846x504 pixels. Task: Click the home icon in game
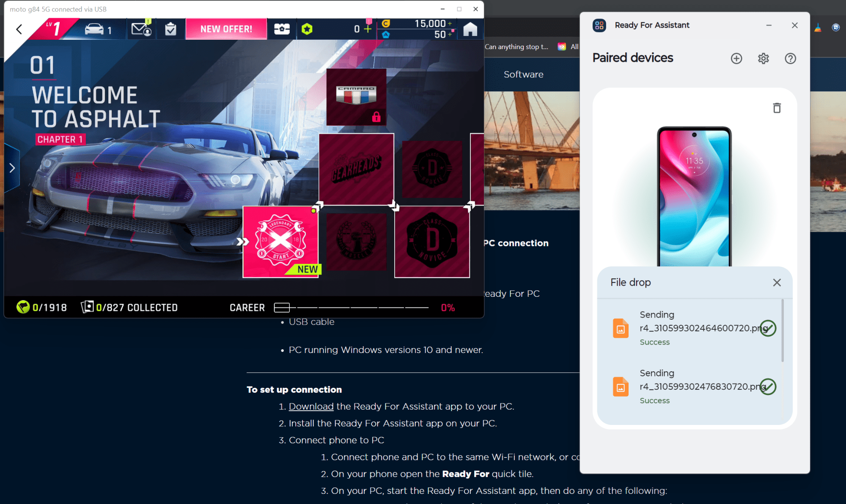[x=470, y=29]
